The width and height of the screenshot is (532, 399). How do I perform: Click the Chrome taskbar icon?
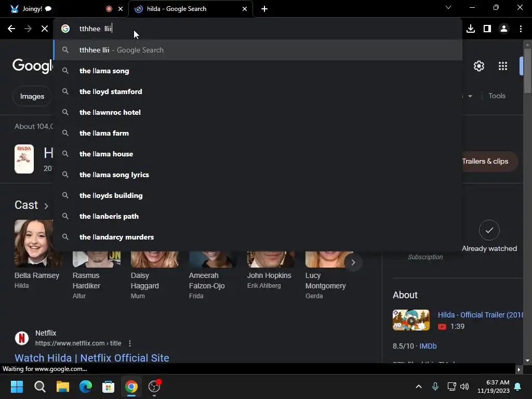click(131, 387)
